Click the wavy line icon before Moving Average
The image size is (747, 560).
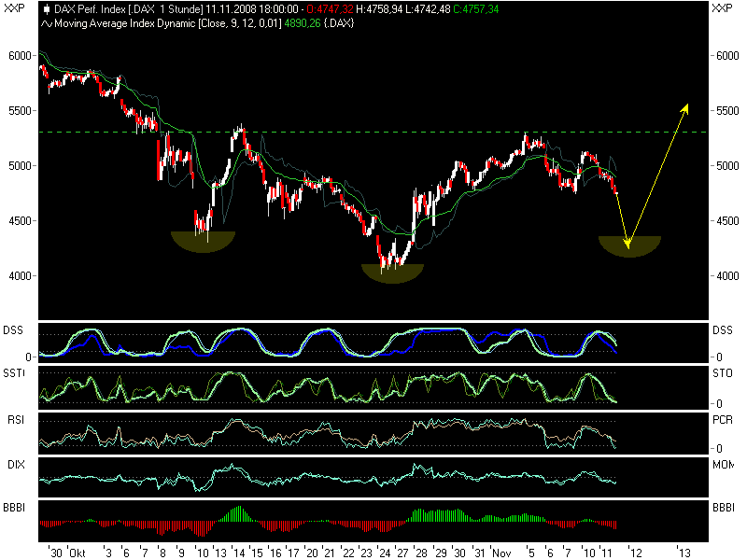tap(46, 23)
